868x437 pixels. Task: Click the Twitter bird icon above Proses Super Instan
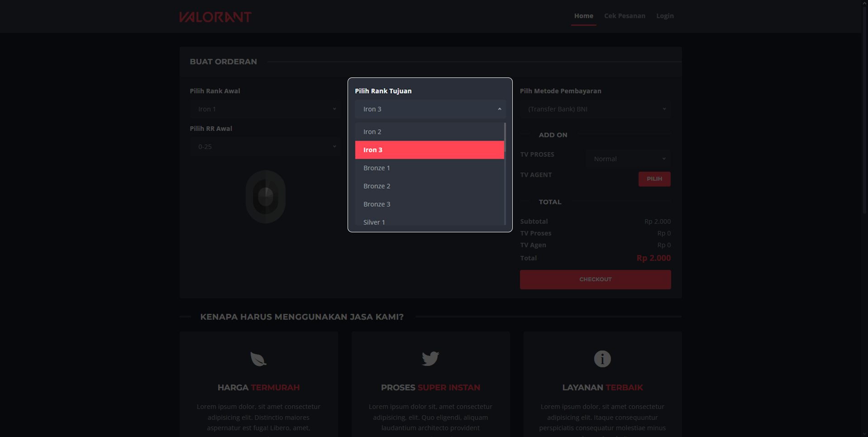click(430, 359)
